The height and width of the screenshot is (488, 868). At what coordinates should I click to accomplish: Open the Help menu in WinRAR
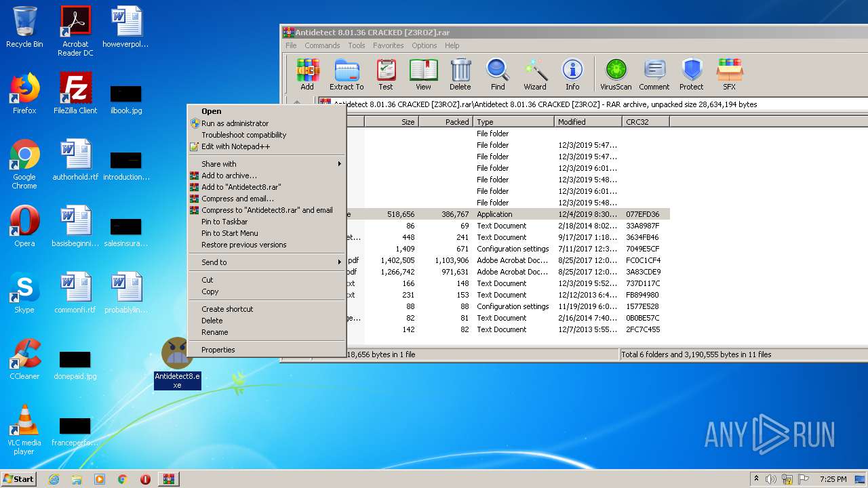pyautogui.click(x=452, y=45)
